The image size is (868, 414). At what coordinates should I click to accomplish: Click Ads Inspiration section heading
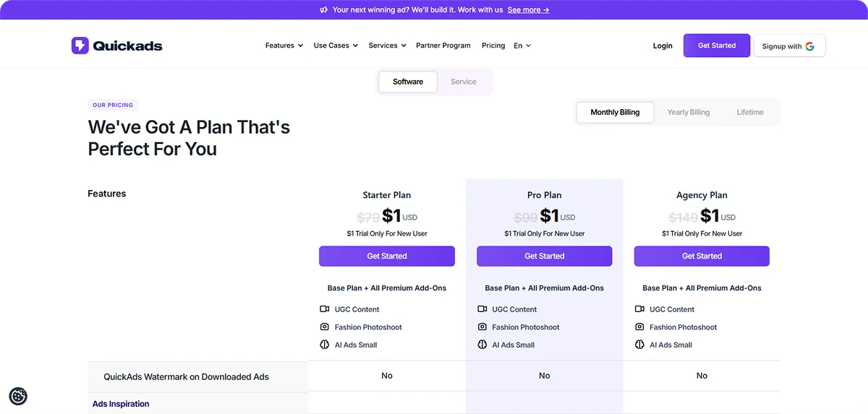point(121,404)
